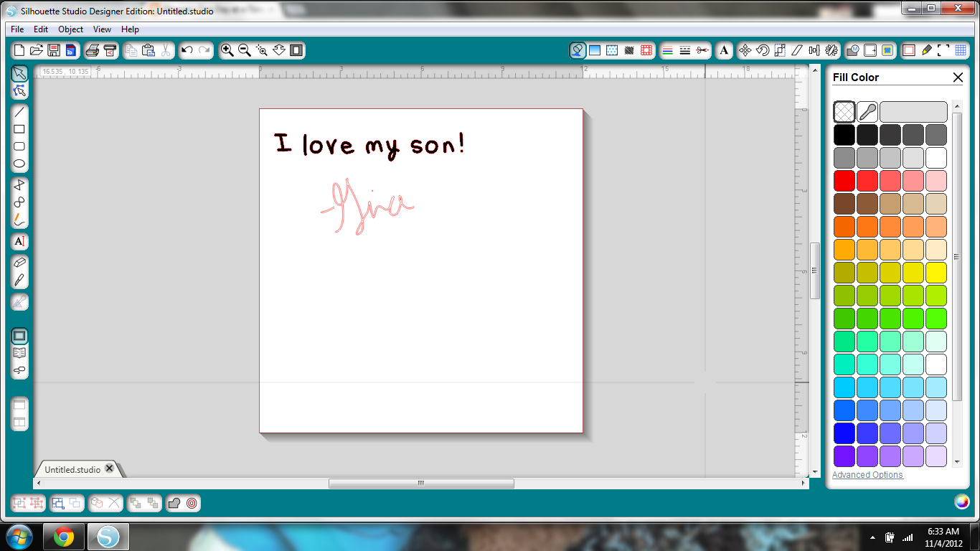The width and height of the screenshot is (980, 551).
Task: Select the Ellipse drawing tool
Action: pyautogui.click(x=19, y=164)
